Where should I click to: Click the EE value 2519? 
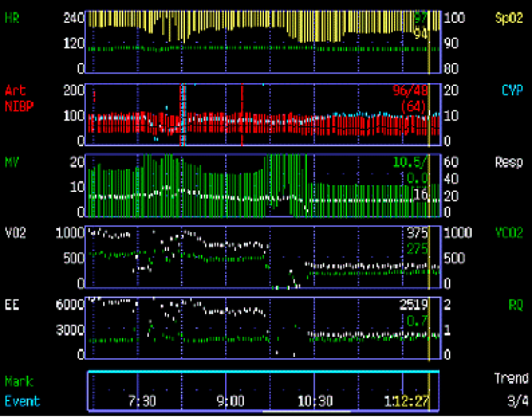pos(414,305)
